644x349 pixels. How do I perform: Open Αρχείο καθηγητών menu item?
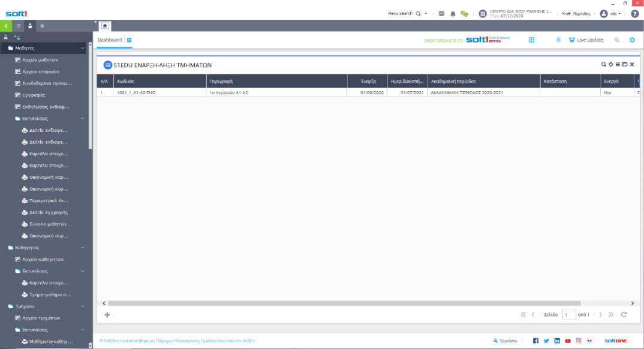click(43, 260)
